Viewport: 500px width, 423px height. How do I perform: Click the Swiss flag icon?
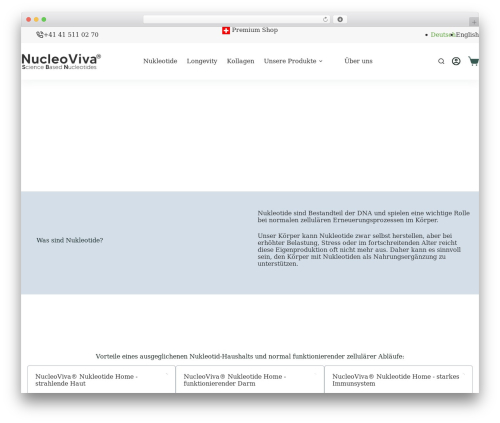(226, 30)
